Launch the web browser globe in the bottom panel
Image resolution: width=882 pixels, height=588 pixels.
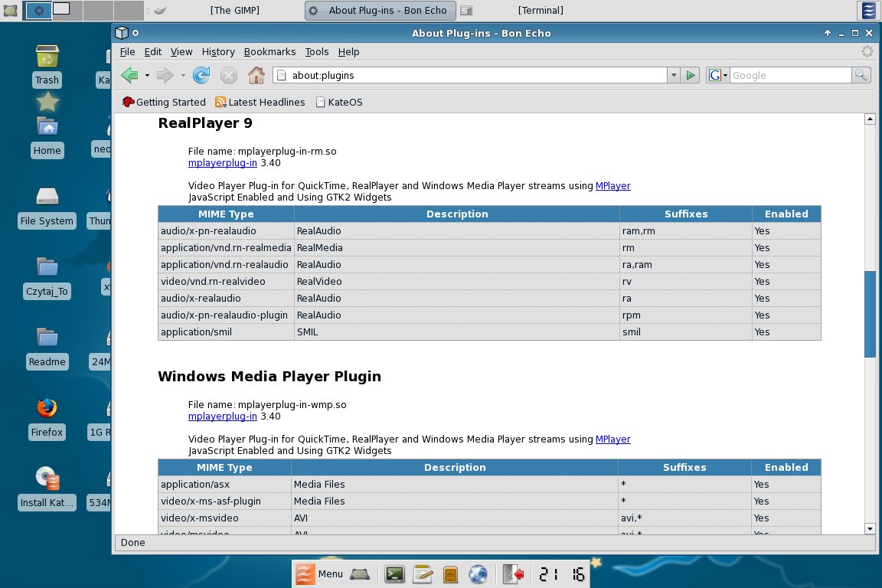pyautogui.click(x=478, y=574)
